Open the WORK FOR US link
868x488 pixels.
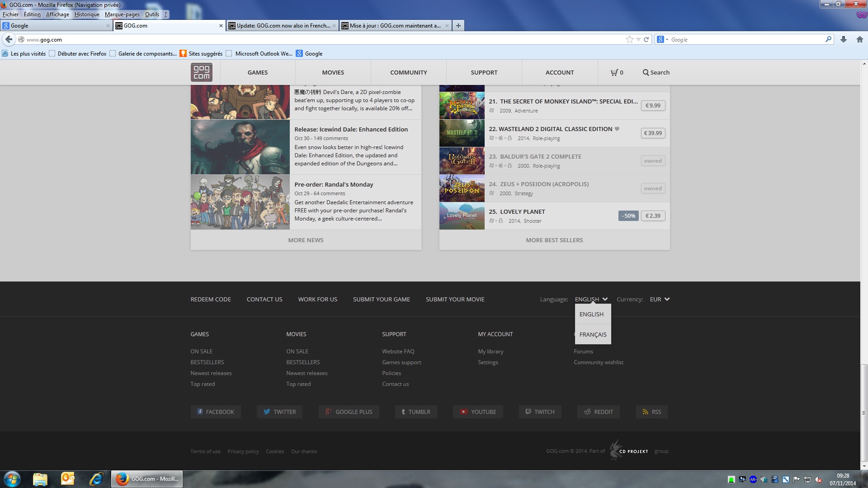[318, 299]
